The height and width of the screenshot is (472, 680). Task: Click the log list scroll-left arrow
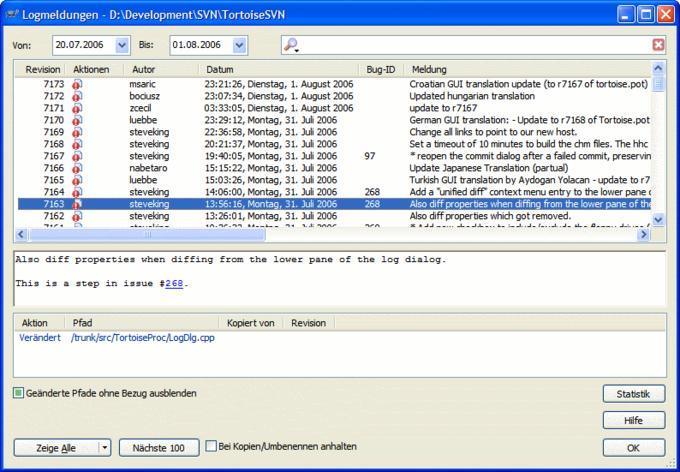[21, 235]
